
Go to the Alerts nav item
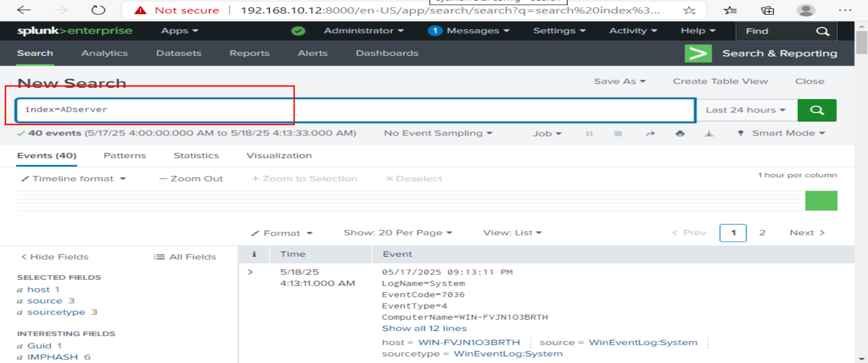[x=313, y=53]
